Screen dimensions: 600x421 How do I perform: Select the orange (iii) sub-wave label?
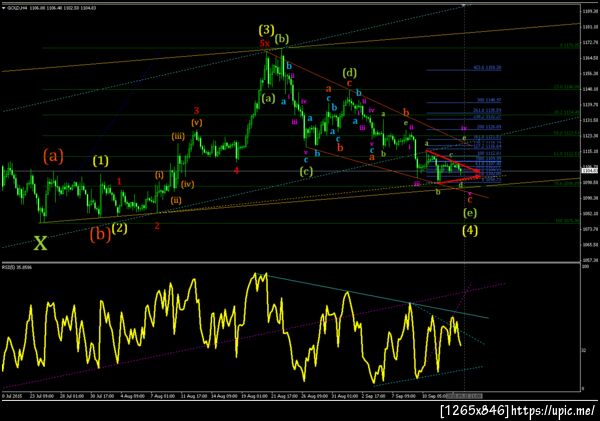click(178, 137)
